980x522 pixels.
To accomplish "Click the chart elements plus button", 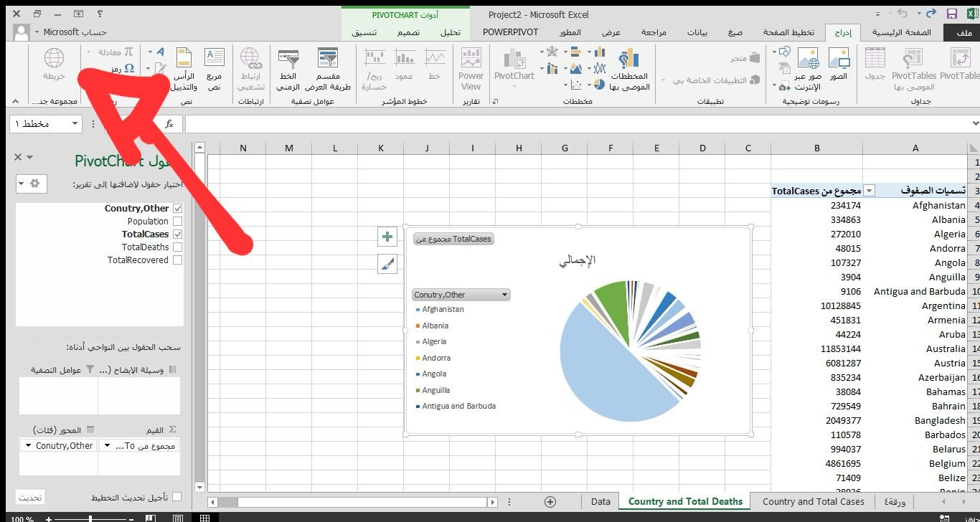I will (x=387, y=237).
